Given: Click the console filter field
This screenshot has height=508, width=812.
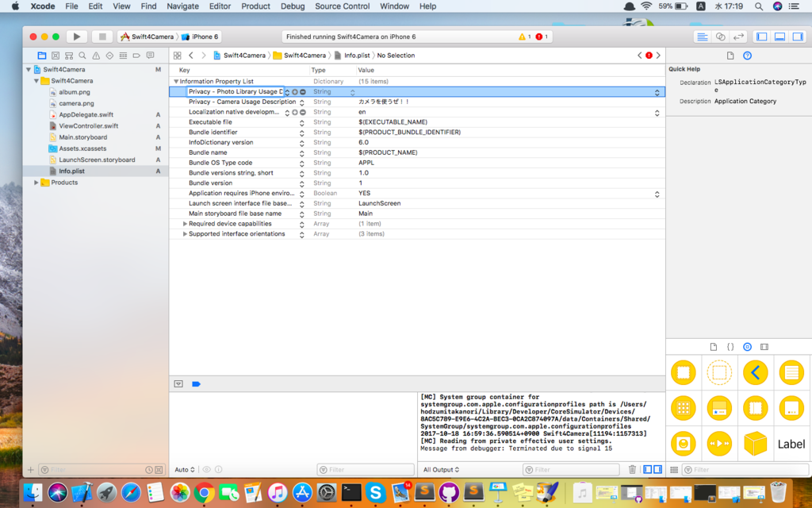Looking at the screenshot, I should (571, 470).
